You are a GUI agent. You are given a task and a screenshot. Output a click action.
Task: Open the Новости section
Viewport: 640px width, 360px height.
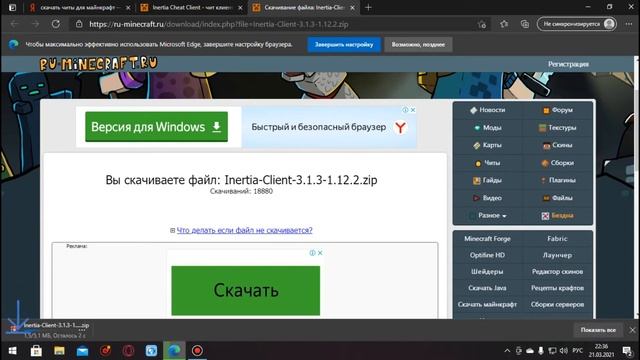[487, 110]
